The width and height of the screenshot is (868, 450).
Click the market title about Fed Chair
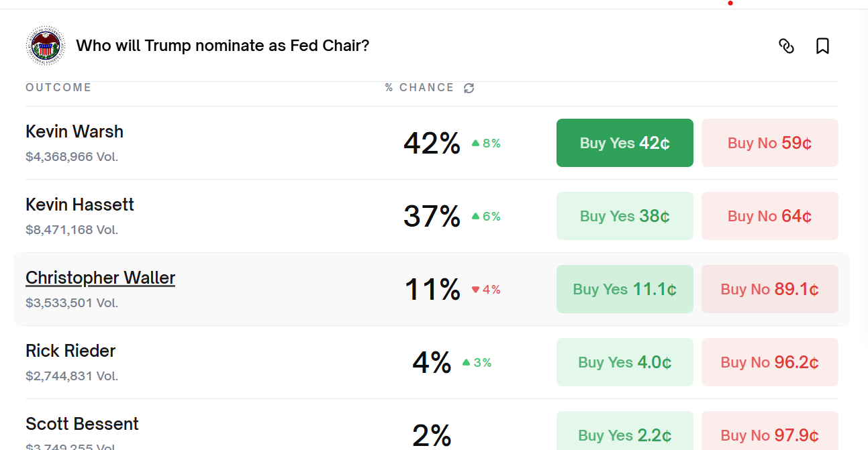[222, 46]
